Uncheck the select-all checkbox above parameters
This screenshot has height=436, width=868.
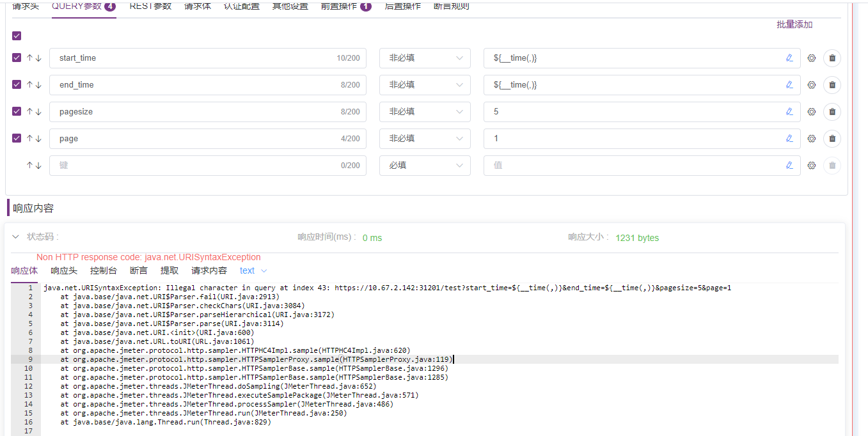click(16, 36)
